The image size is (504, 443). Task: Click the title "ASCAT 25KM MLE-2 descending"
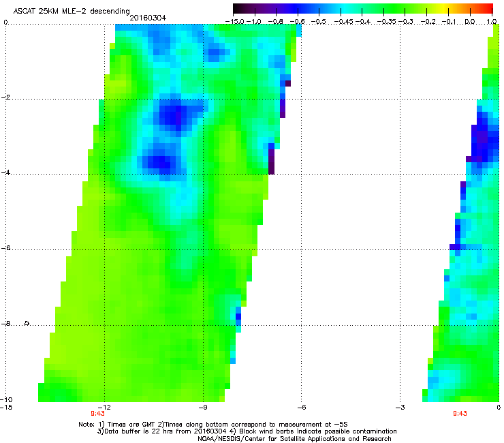[72, 12]
